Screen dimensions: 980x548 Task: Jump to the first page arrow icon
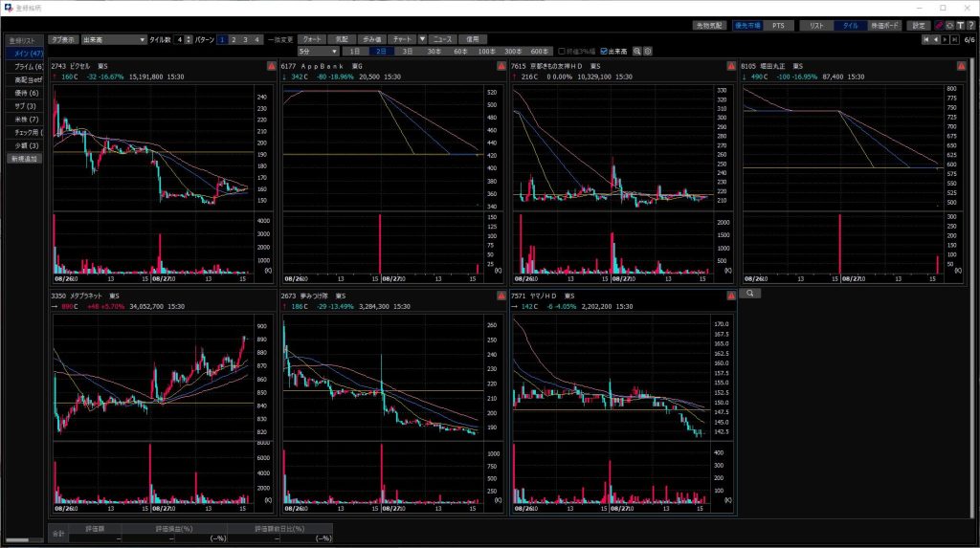925,39
